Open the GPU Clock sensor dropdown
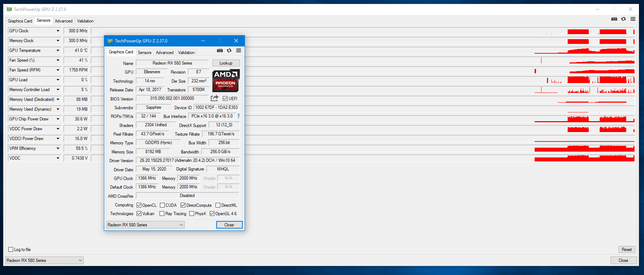Viewport: 644px width, 275px height. pyautogui.click(x=58, y=31)
